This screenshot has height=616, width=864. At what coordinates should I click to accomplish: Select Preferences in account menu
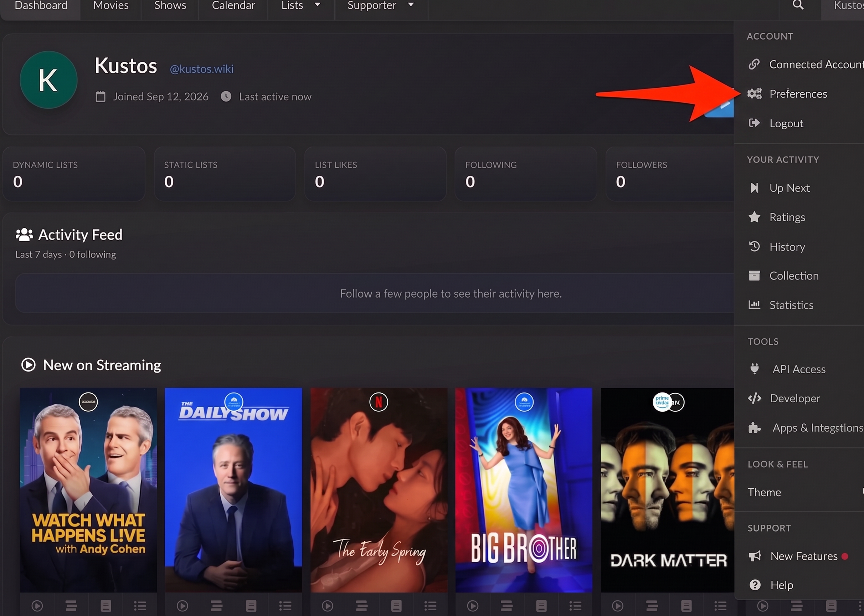click(x=787, y=94)
